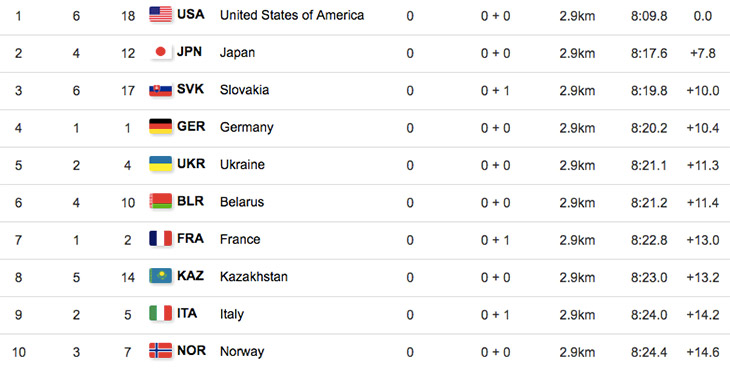The image size is (730, 369).
Task: Click the NOR country code
Action: pyautogui.click(x=191, y=351)
